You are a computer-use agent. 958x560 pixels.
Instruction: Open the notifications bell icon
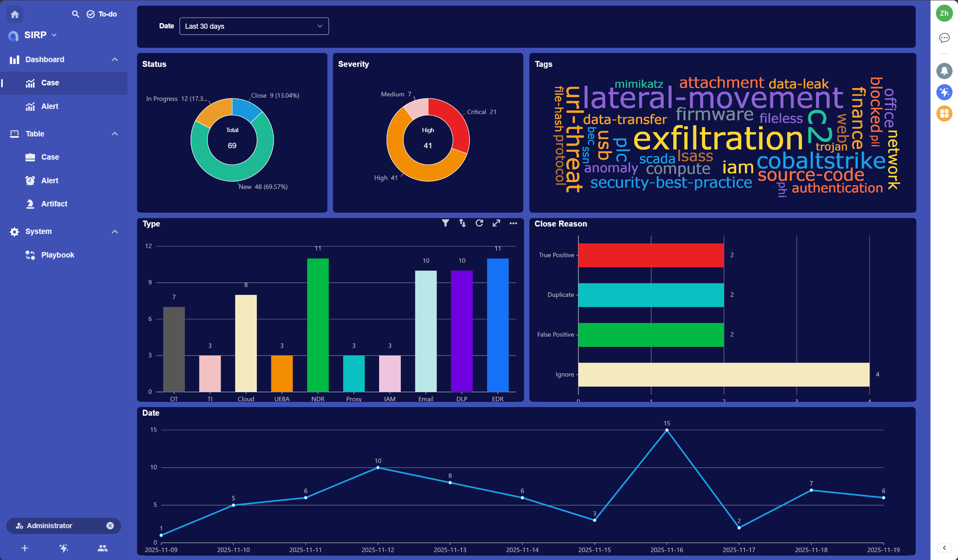[944, 71]
